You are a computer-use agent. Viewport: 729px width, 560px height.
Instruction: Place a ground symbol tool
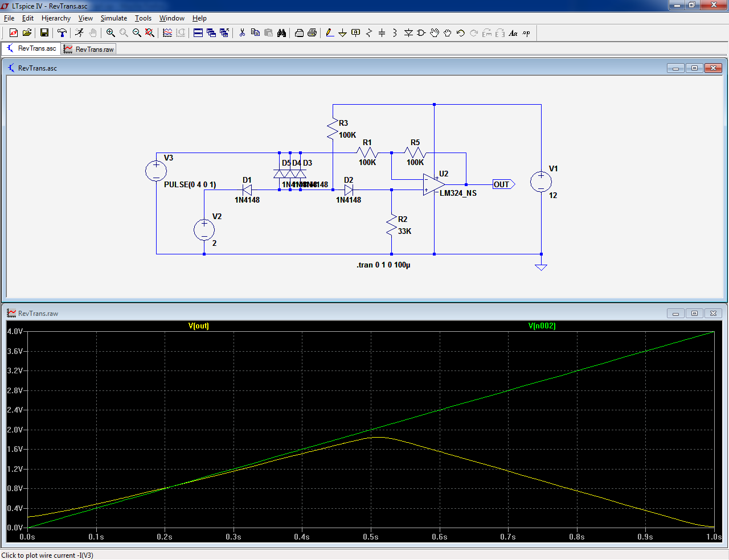[x=342, y=33]
